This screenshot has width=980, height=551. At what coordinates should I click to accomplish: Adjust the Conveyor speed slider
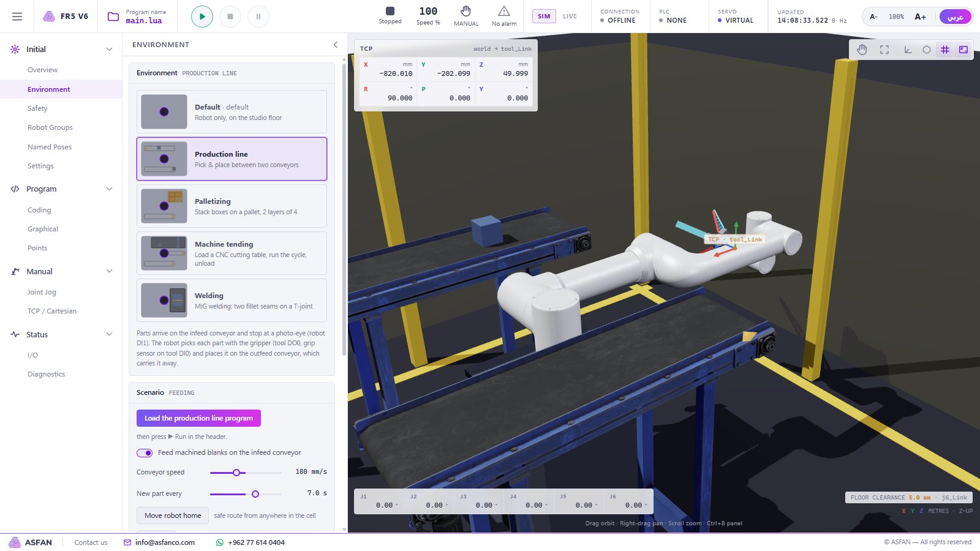point(246,473)
